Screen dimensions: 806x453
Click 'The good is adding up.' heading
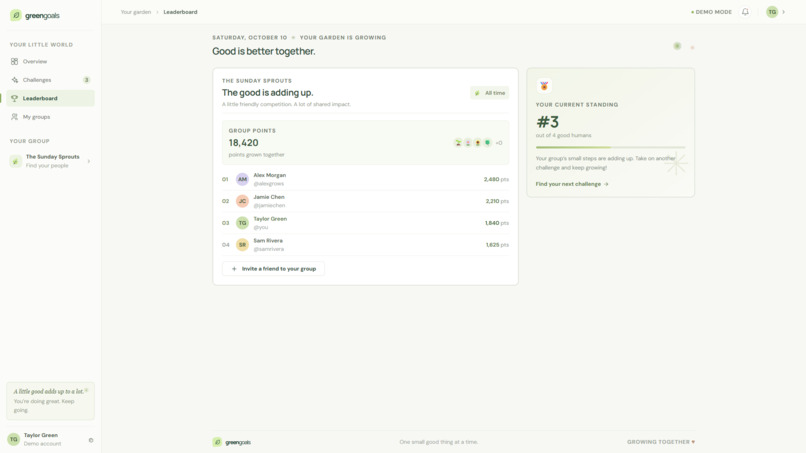point(267,93)
